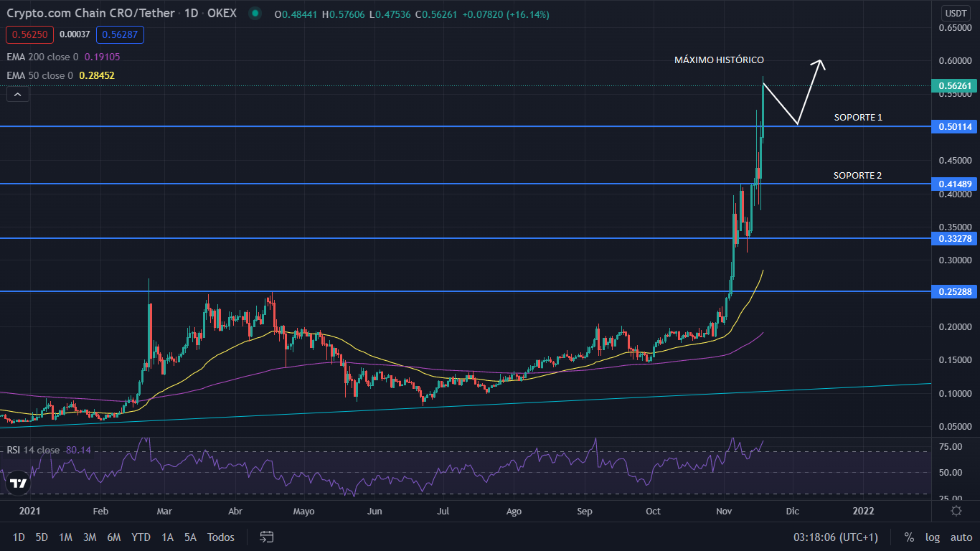Click the red sell price 0.56250 button
The image size is (980, 551).
coord(28,34)
